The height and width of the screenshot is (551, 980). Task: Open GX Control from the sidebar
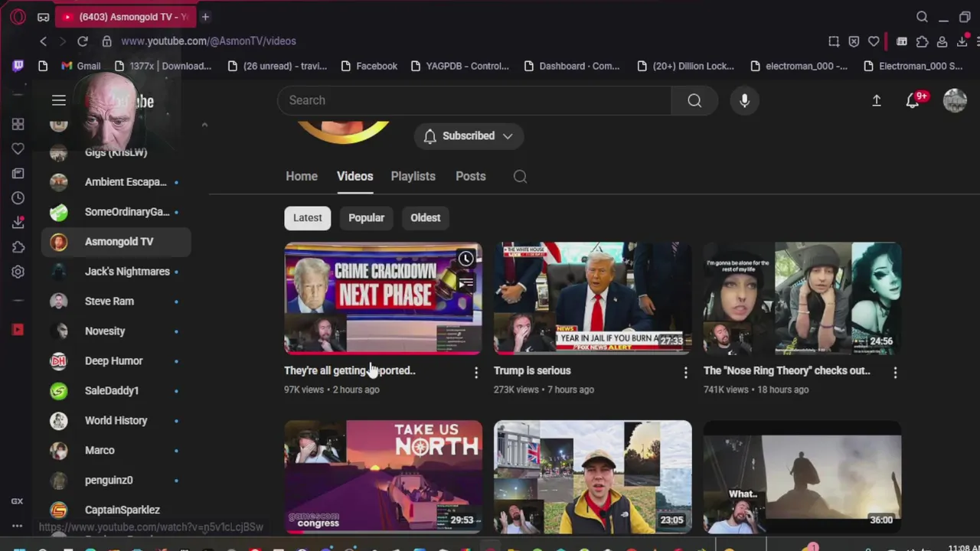click(x=17, y=501)
